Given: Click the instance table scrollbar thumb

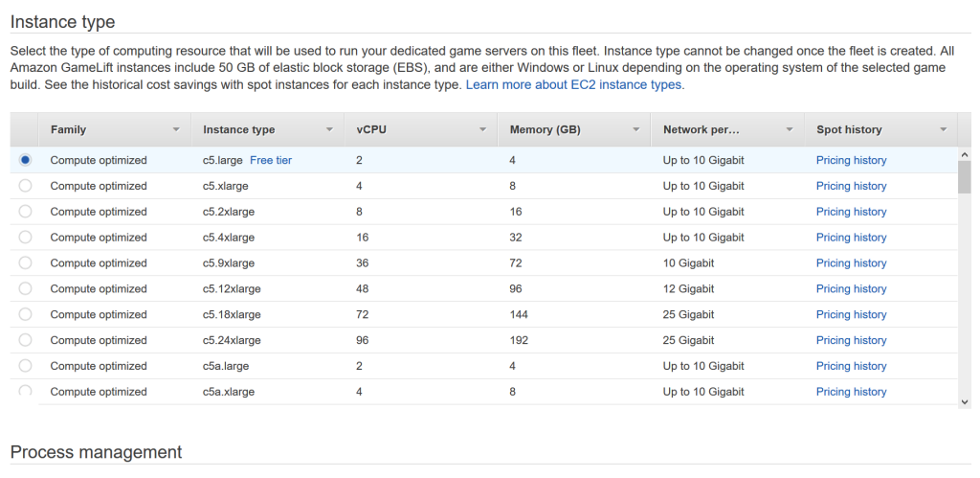Looking at the screenshot, I should 965,177.
